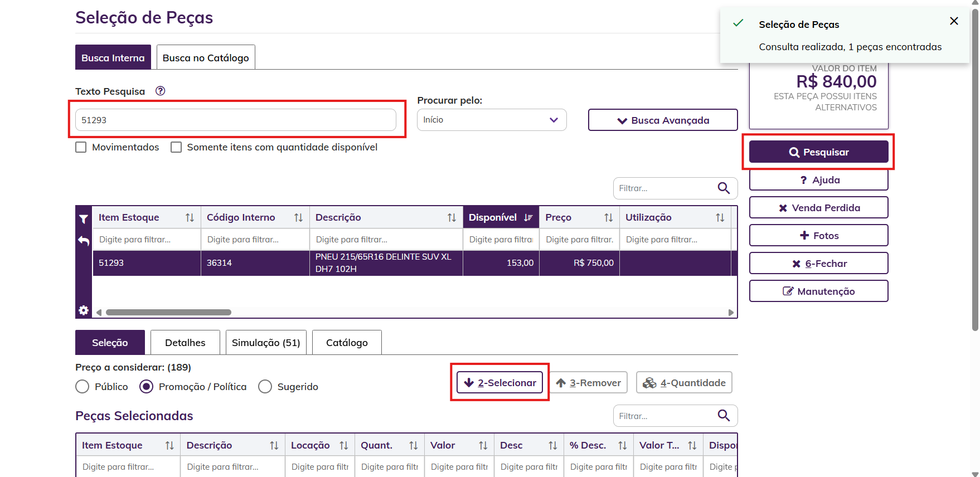
Task: Sort selected parts by Item Estoque arrows
Action: click(x=169, y=446)
